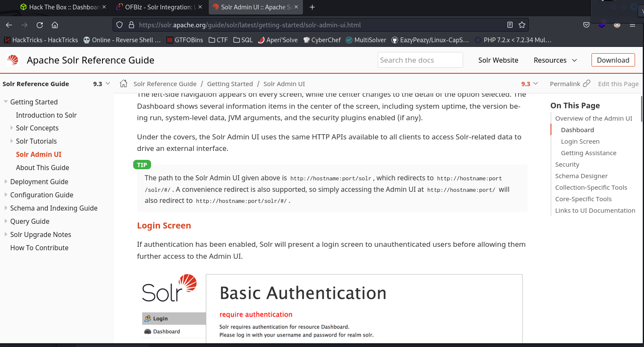
Task: Bookmark this page with the star icon
Action: 522,25
